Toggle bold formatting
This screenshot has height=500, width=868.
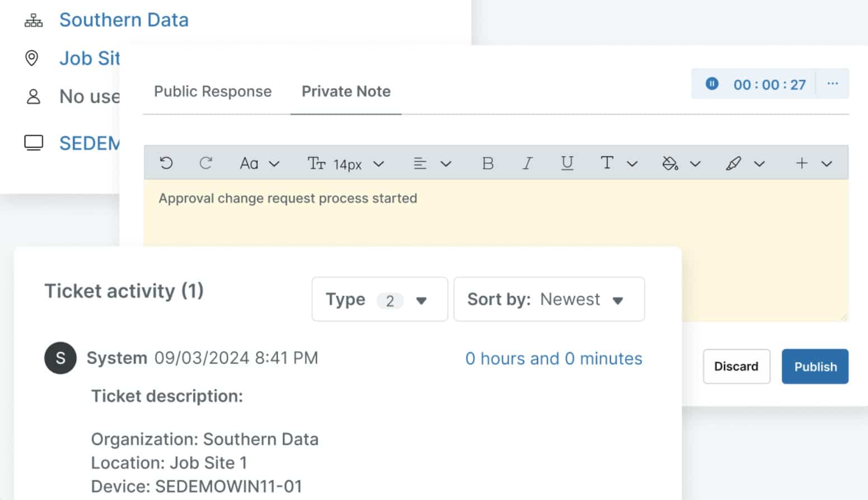tap(488, 163)
